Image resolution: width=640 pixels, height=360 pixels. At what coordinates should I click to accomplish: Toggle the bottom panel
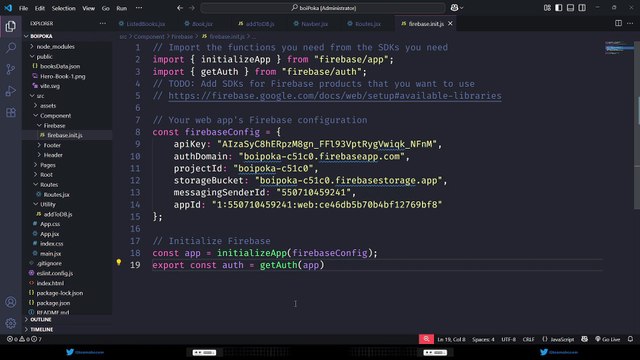570,8
